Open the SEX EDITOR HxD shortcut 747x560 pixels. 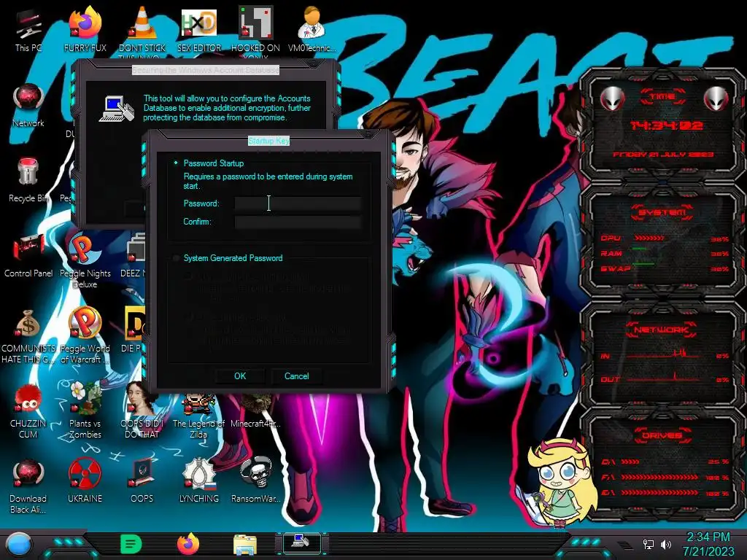(x=199, y=29)
